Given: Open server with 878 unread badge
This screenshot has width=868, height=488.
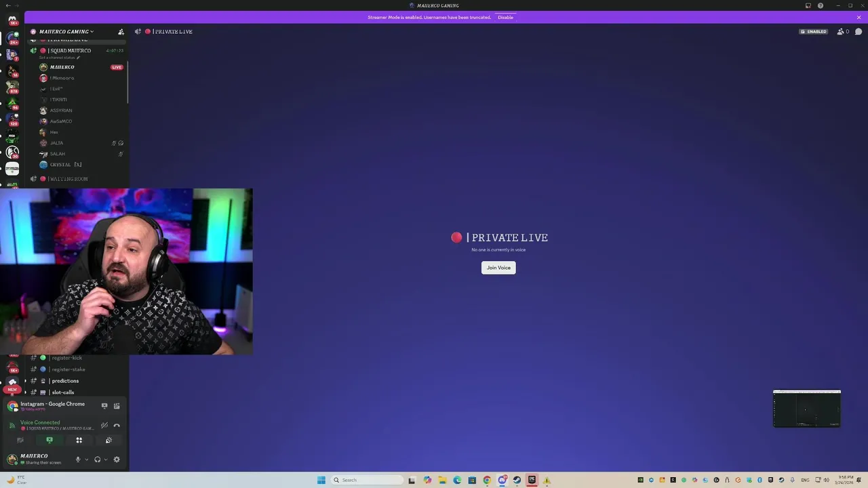Looking at the screenshot, I should [x=12, y=87].
